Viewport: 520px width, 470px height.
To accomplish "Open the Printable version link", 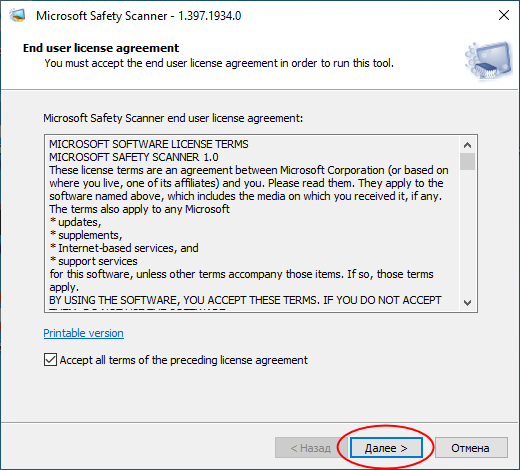I will [x=84, y=333].
